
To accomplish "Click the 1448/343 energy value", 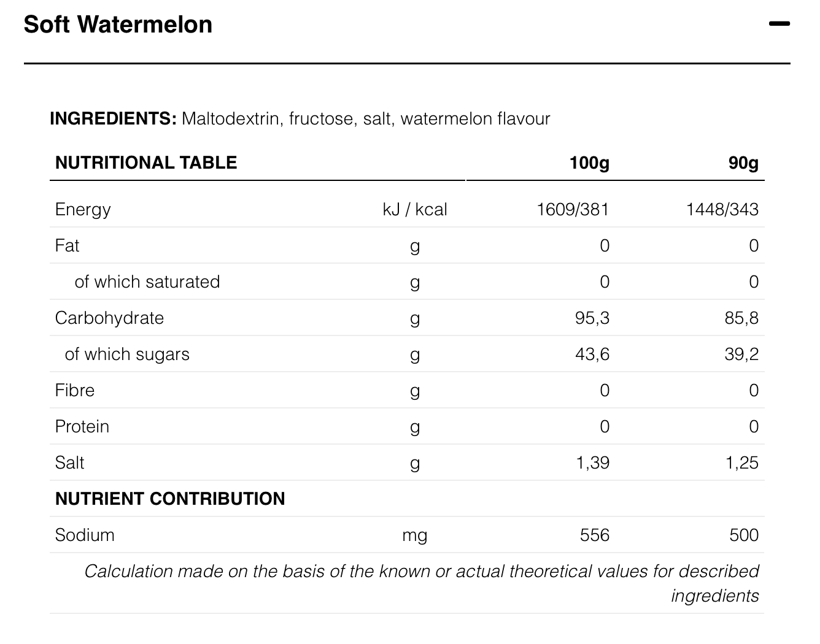I will (x=722, y=210).
